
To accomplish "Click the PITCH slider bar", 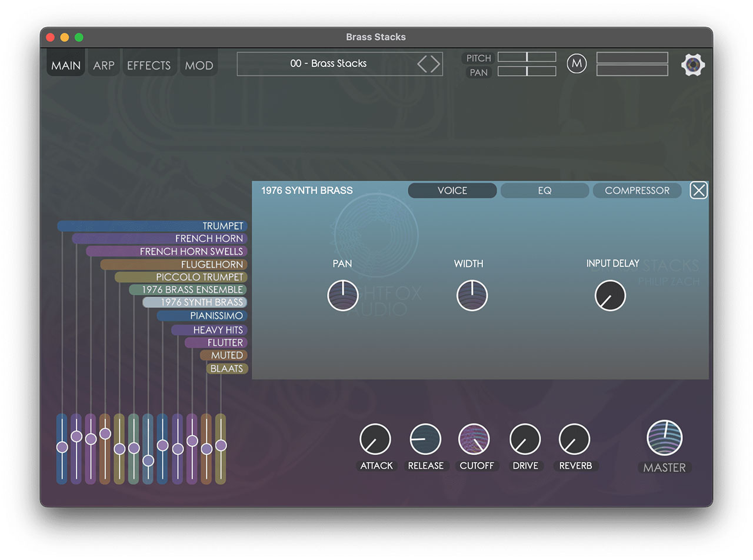I will click(x=527, y=57).
